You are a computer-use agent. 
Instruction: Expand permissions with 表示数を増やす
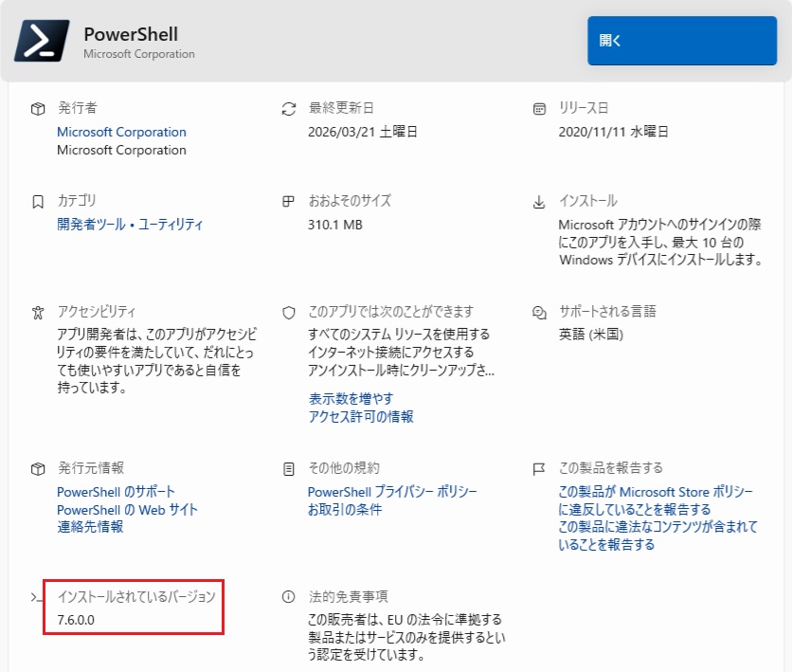click(351, 399)
